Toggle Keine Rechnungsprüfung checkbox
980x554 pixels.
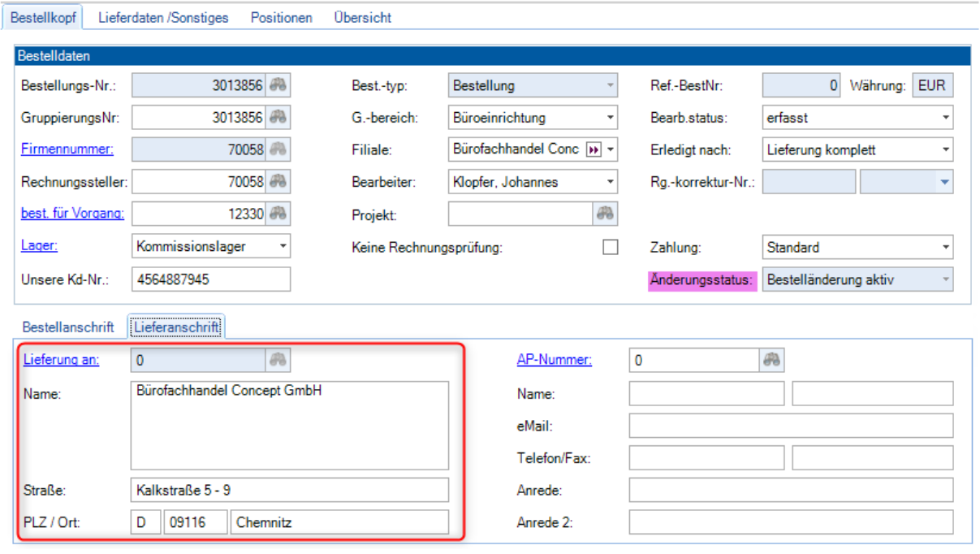click(x=610, y=247)
